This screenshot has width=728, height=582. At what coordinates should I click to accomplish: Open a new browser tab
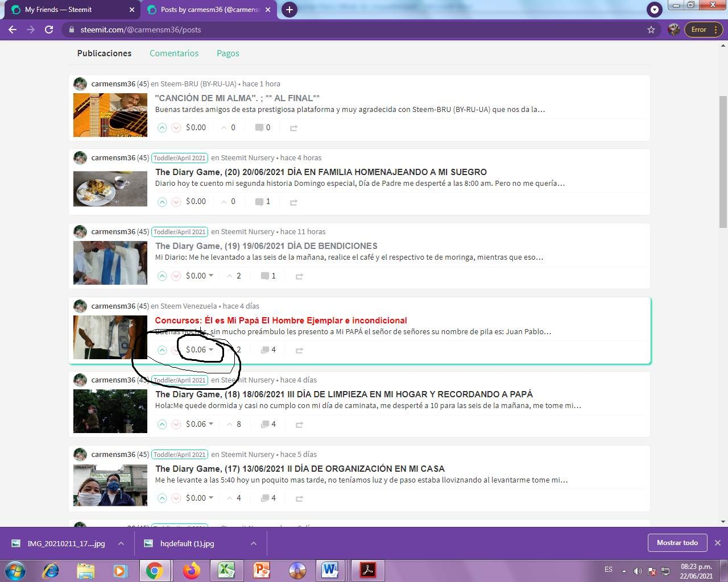289,10
